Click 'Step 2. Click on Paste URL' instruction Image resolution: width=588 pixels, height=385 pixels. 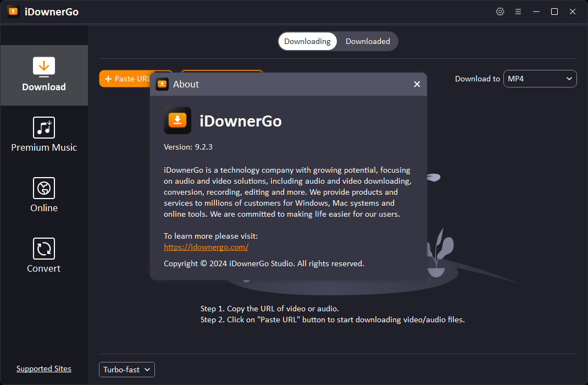332,320
